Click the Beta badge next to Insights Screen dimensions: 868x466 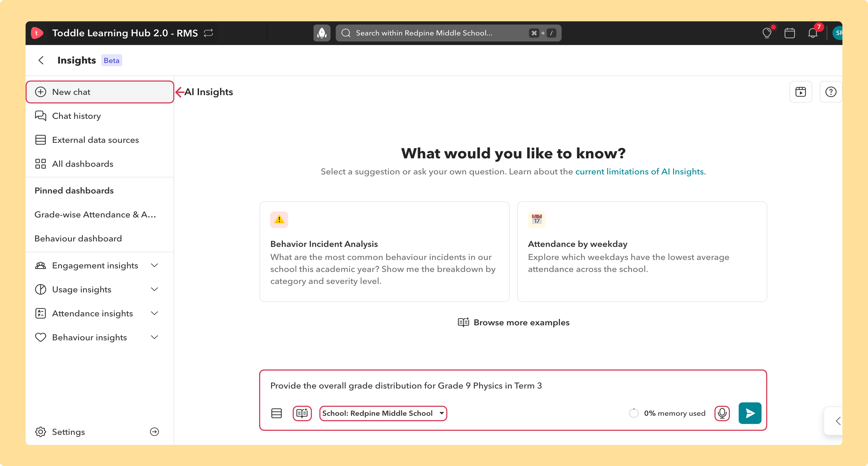(112, 60)
